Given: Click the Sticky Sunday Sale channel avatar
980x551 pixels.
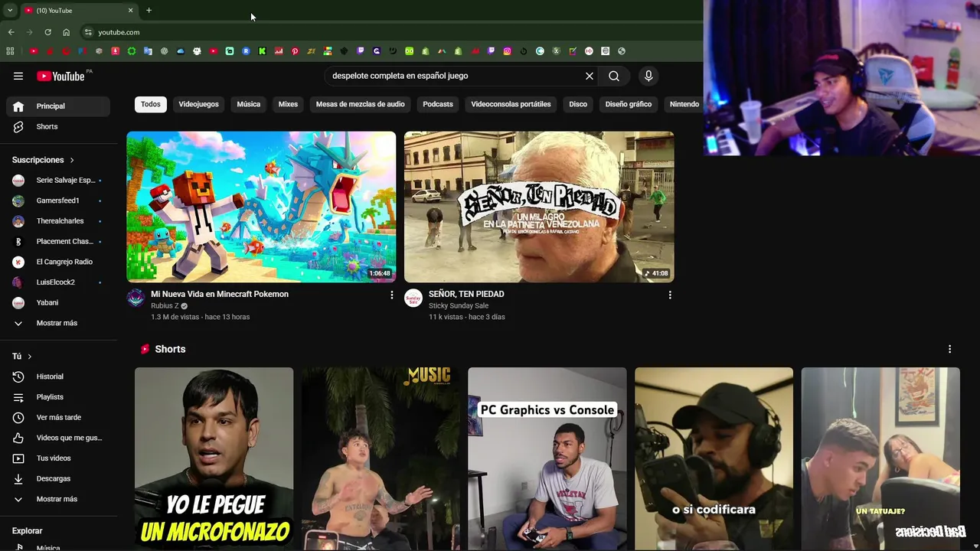Looking at the screenshot, I should coord(413,298).
